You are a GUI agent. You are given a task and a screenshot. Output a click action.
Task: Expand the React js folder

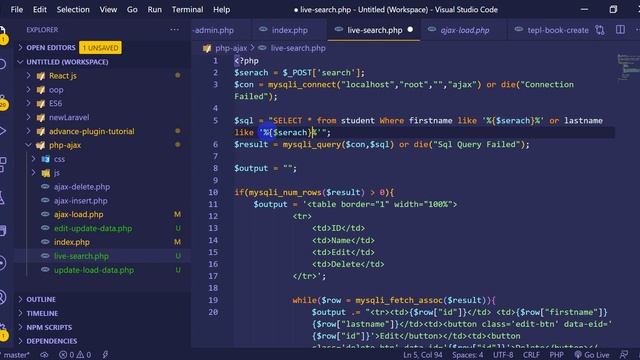tap(62, 76)
